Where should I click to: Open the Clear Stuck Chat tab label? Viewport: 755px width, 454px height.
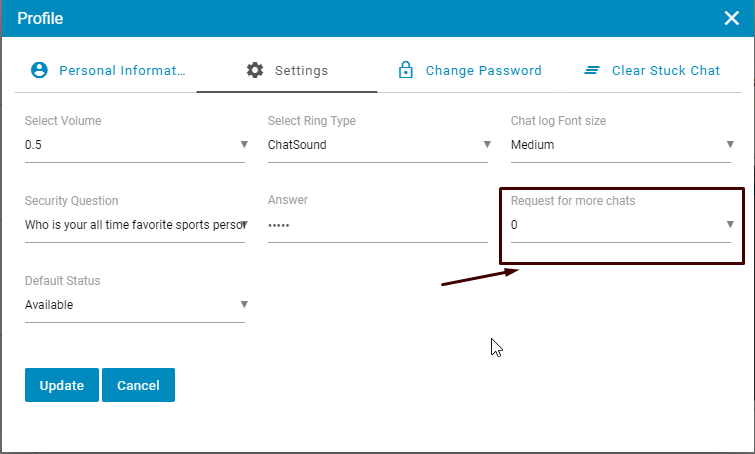click(x=665, y=71)
